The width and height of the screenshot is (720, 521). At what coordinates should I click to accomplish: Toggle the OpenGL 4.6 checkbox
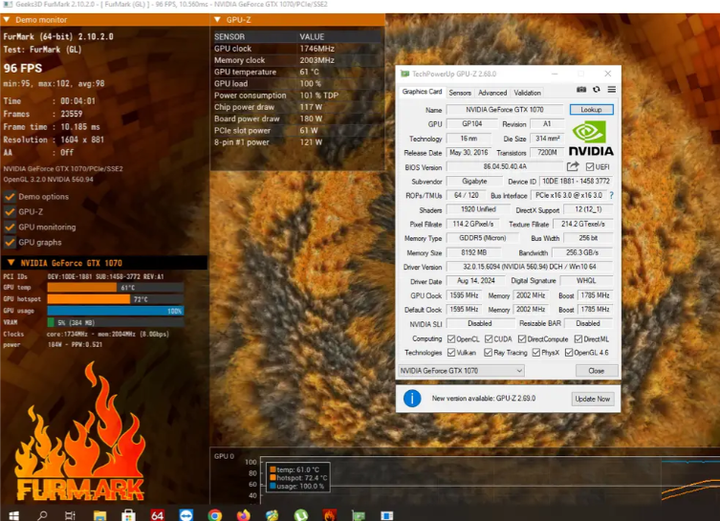click(569, 353)
